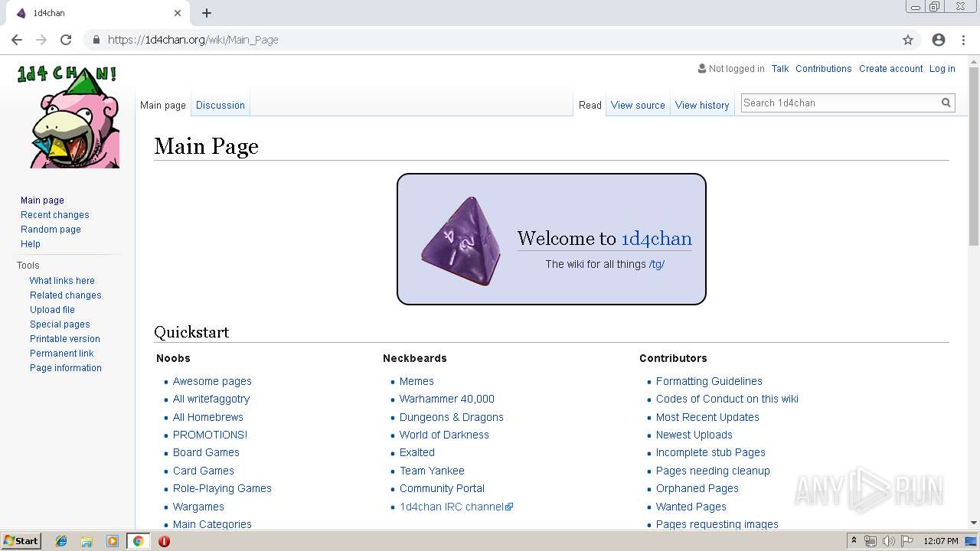This screenshot has height=551, width=980.
Task: Click the /tg/ link
Action: click(x=656, y=264)
